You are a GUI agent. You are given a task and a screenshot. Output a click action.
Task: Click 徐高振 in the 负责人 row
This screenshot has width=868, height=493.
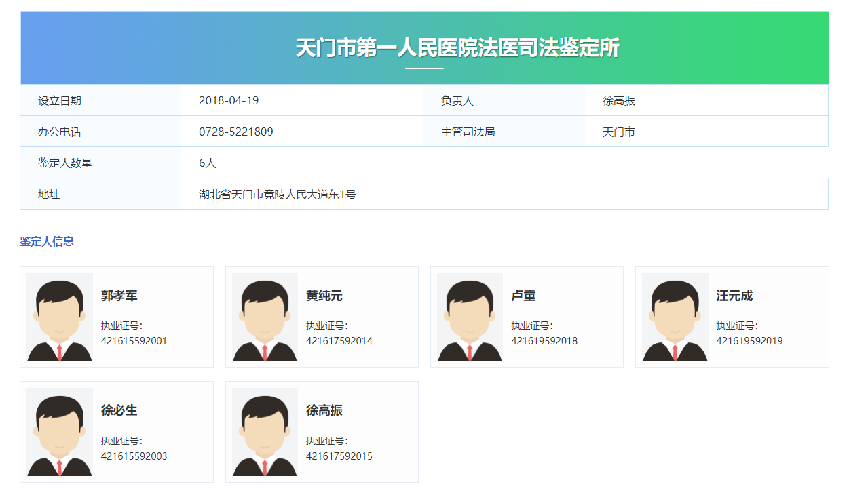pos(619,100)
